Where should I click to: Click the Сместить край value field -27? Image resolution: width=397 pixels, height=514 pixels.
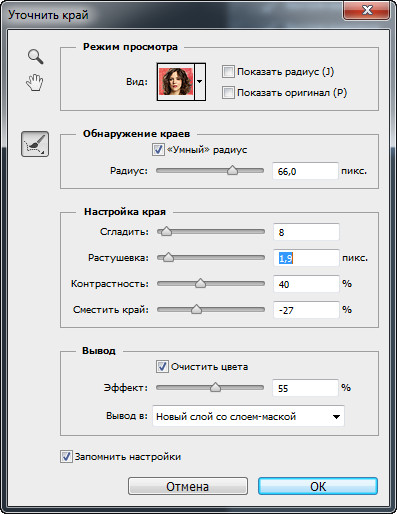coord(306,310)
